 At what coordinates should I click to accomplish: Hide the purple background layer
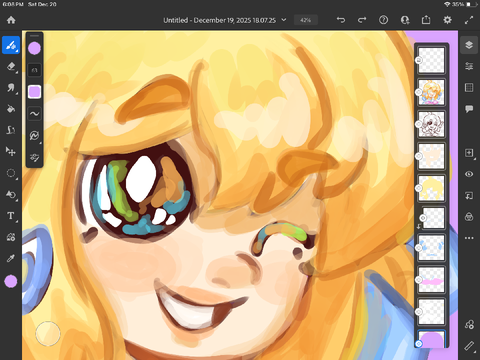(x=419, y=344)
